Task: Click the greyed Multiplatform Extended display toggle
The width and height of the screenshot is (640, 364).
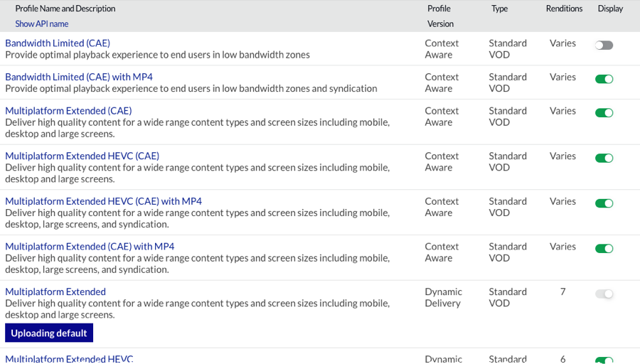Action: pyautogui.click(x=604, y=294)
